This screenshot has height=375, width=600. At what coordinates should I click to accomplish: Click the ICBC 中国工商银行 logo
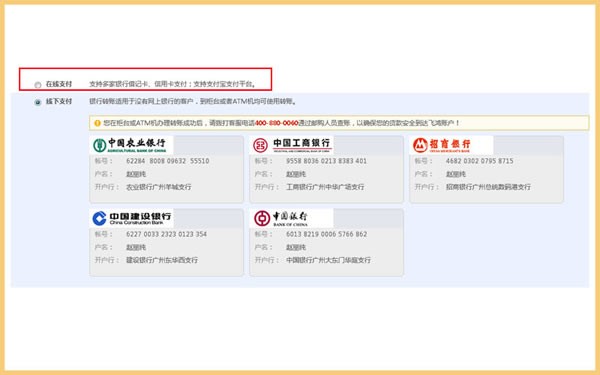click(292, 145)
